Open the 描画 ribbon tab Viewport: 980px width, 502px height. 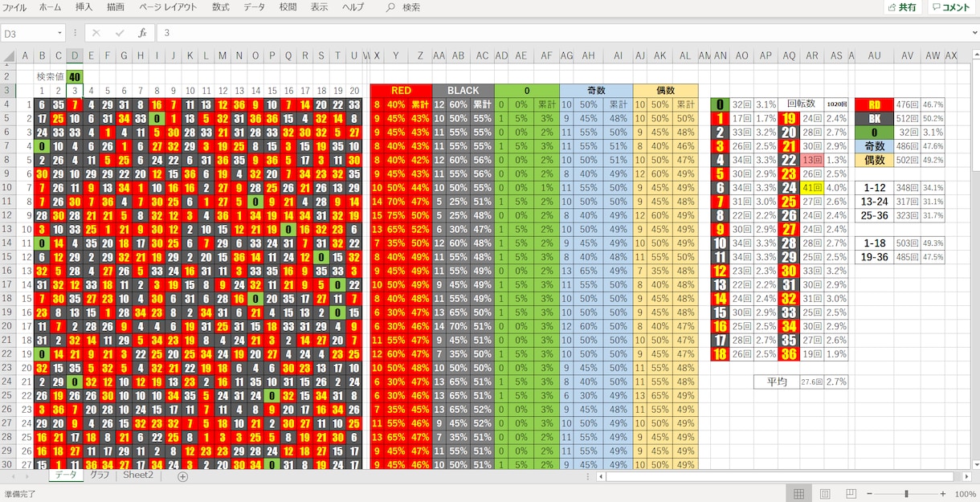[x=116, y=7]
